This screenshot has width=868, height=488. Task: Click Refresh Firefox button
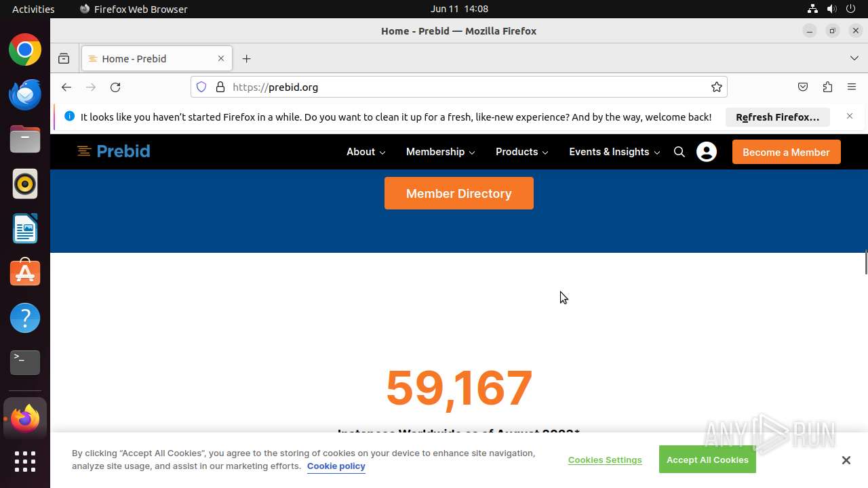[x=778, y=117]
